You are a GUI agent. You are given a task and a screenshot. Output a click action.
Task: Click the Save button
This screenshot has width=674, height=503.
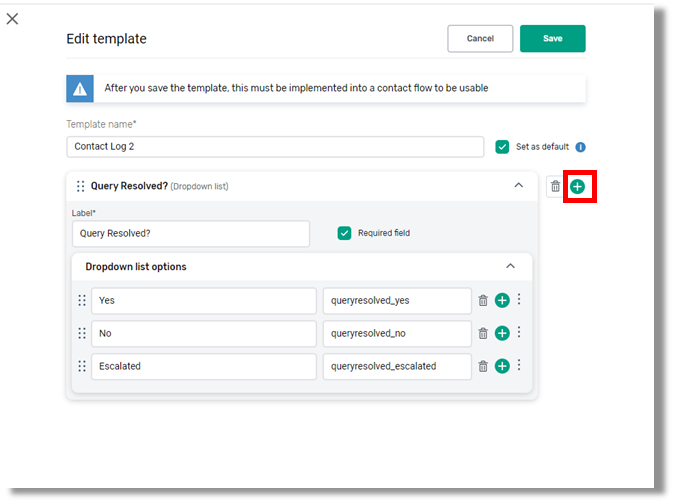pos(552,38)
